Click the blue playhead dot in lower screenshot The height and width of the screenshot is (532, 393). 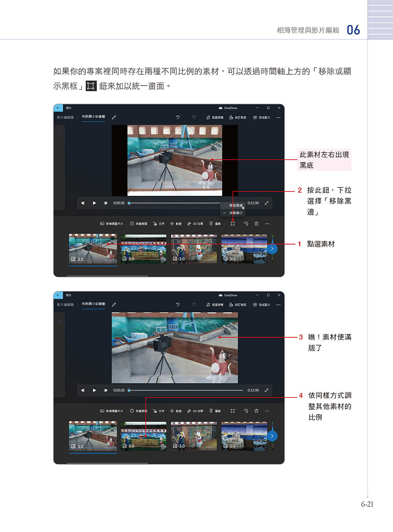click(129, 390)
